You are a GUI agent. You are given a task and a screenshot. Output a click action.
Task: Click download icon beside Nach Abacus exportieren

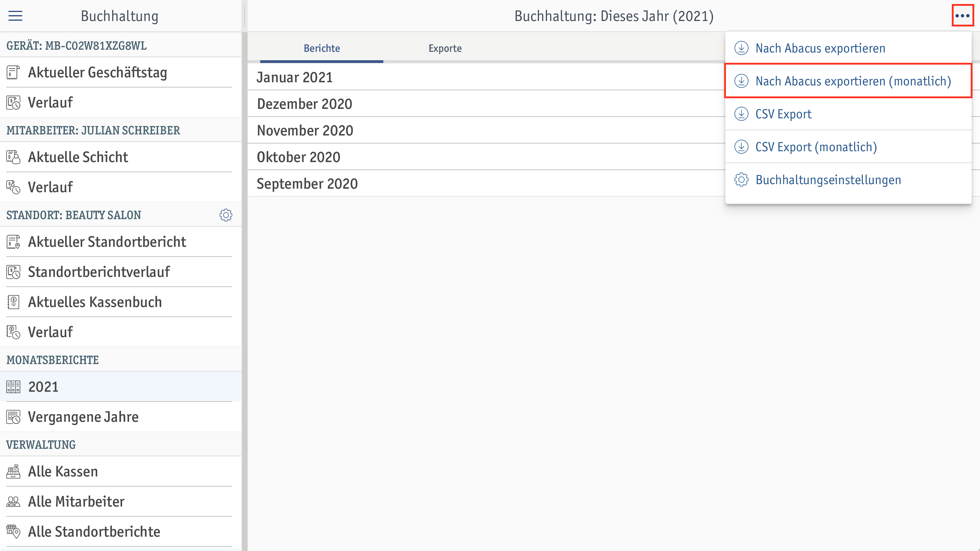pyautogui.click(x=741, y=48)
